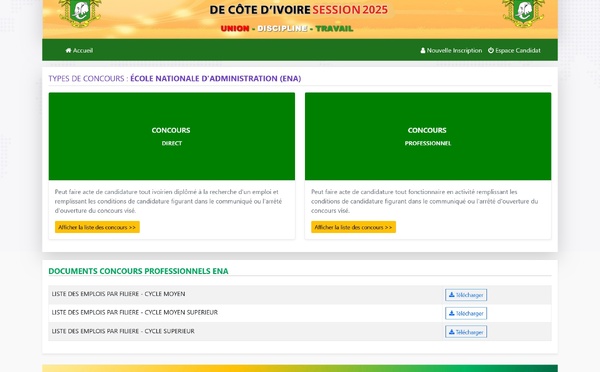Click Concours Professionnel description paragraph
Screen dimensions: 600x372
tap(424, 201)
